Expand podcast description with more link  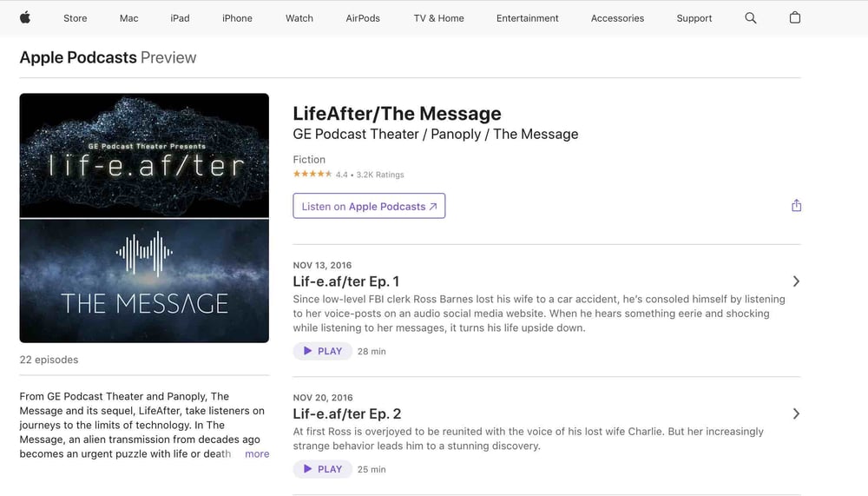[x=257, y=454]
